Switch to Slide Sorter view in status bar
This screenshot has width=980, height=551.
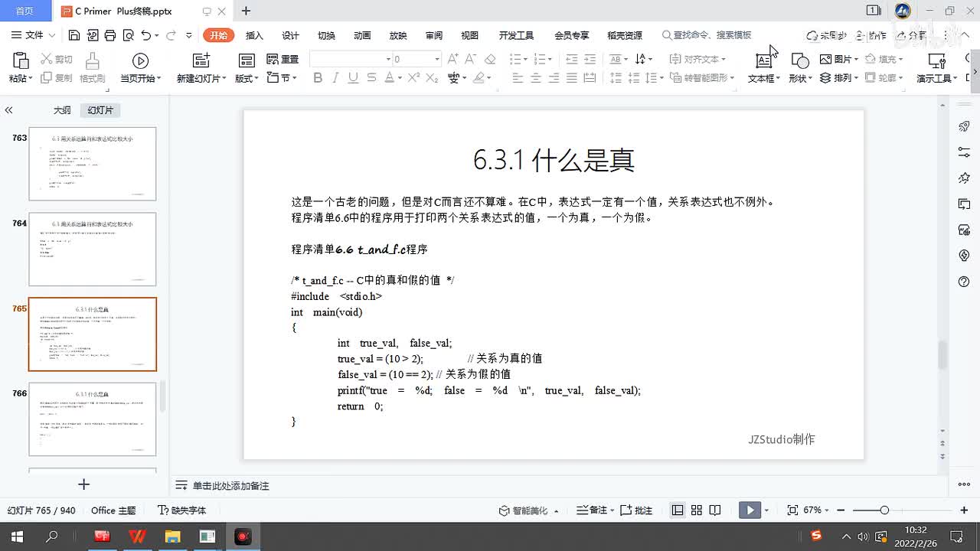point(697,510)
